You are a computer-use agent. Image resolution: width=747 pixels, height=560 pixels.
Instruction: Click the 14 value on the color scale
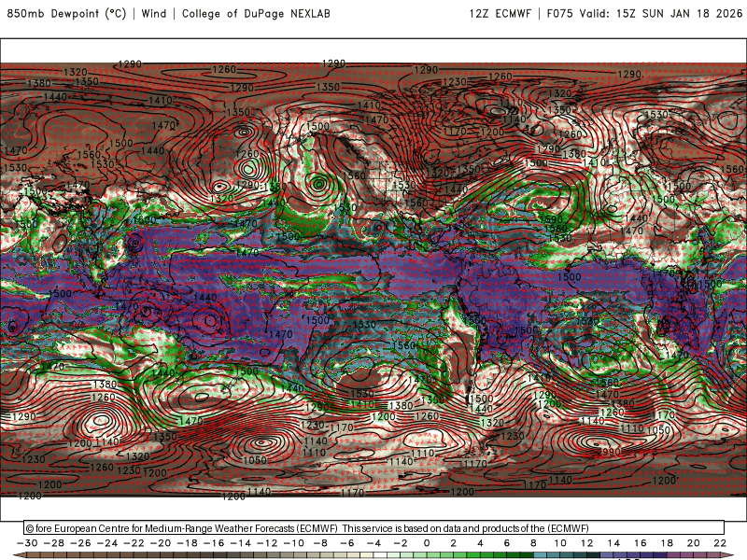tap(613, 543)
